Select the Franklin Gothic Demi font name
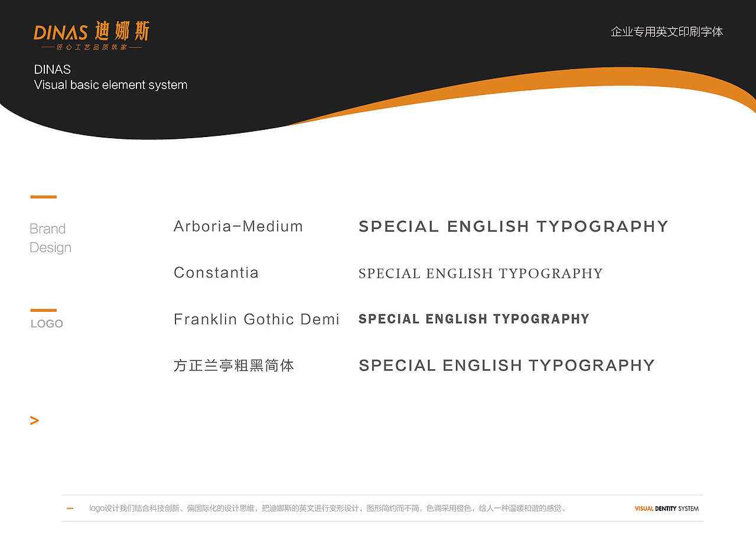 257,320
